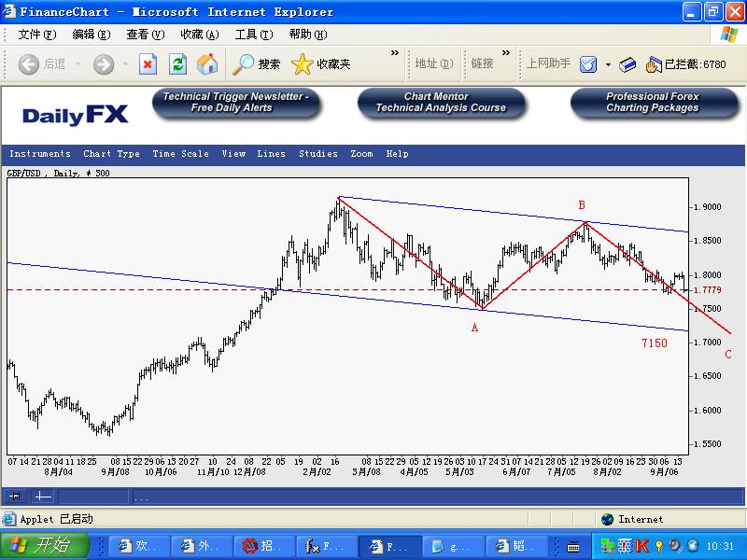This screenshot has width=747, height=560.
Task: Click the DailyFX logo
Action: coord(76,115)
